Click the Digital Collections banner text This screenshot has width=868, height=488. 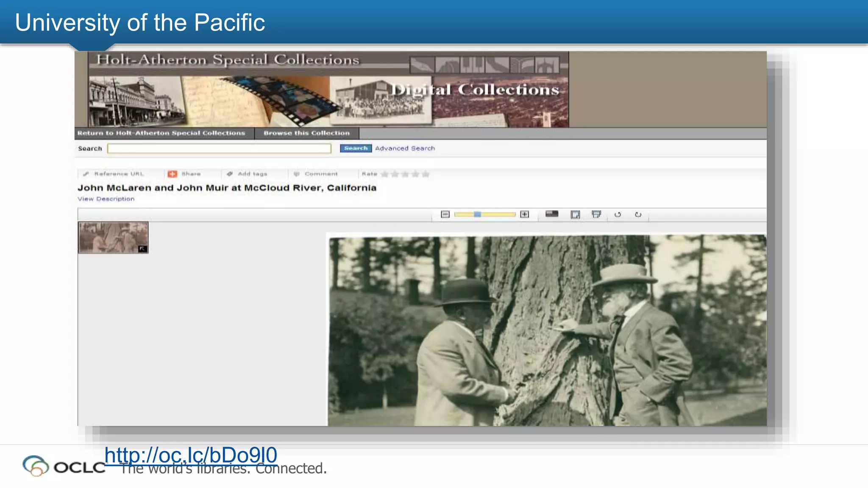pyautogui.click(x=475, y=90)
